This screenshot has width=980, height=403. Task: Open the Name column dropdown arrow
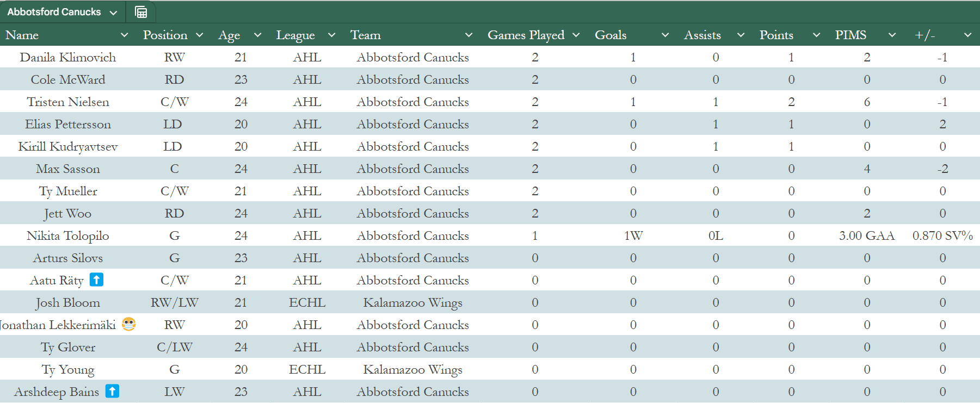click(x=125, y=35)
